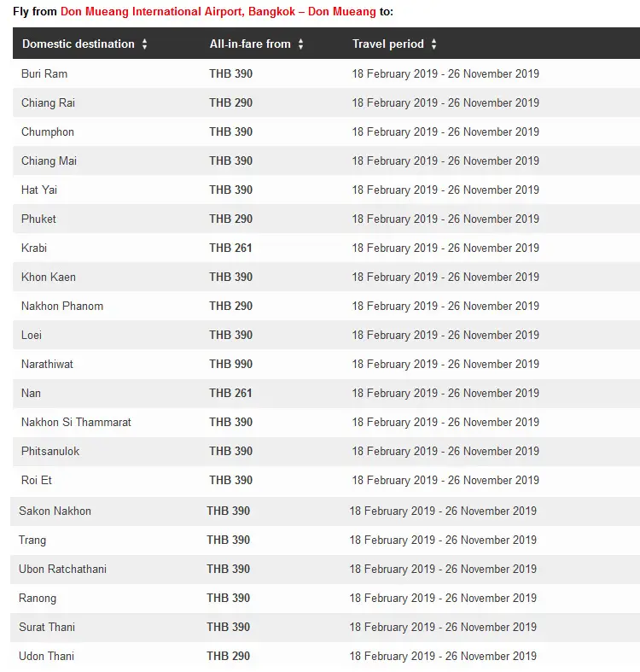Select the Chiang Mai destination
The width and height of the screenshot is (640, 672).
coord(49,161)
